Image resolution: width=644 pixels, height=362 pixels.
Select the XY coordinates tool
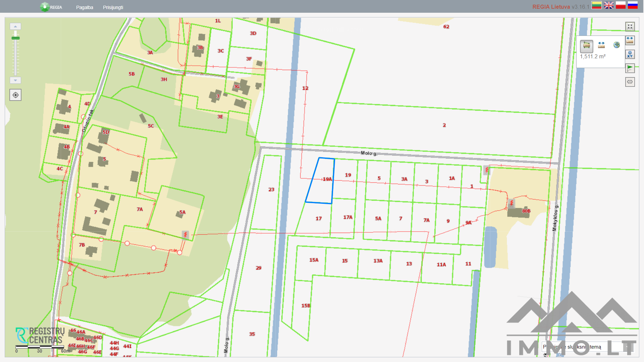[630, 54]
